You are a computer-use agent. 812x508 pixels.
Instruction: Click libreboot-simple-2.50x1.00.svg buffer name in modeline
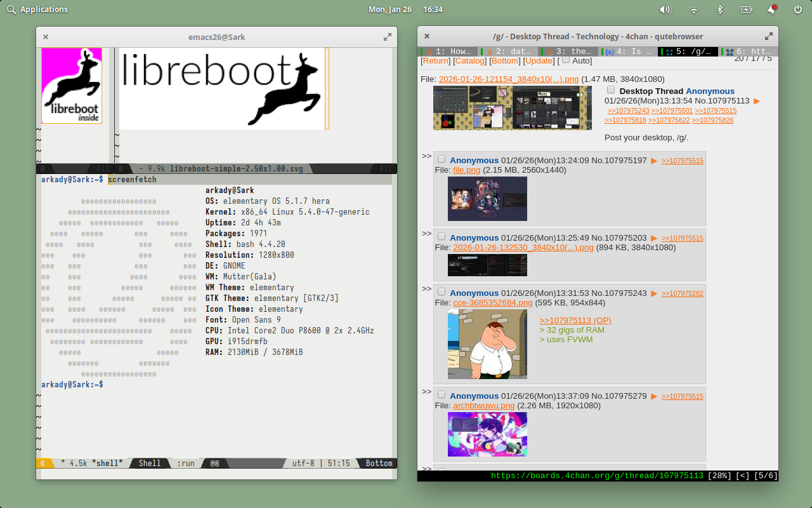[236, 169]
